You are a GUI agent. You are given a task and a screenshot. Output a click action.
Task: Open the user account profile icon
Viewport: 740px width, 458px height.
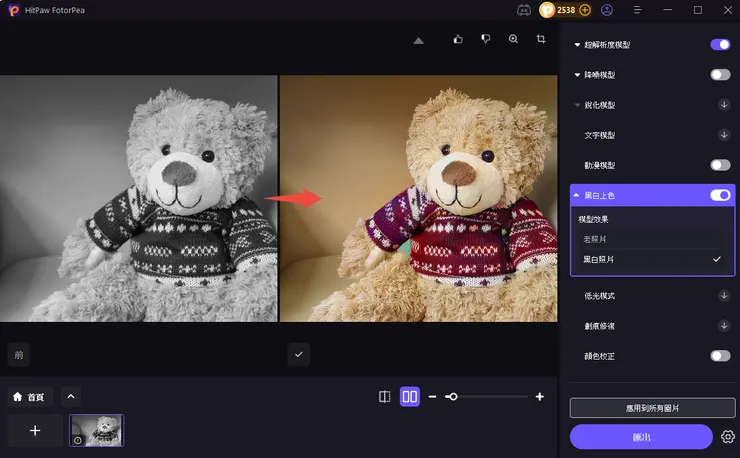tap(607, 10)
